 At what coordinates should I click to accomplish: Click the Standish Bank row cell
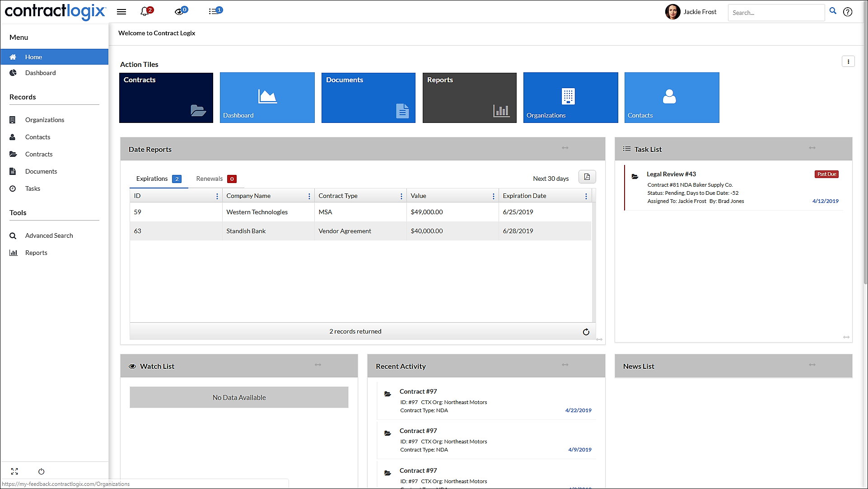point(268,231)
